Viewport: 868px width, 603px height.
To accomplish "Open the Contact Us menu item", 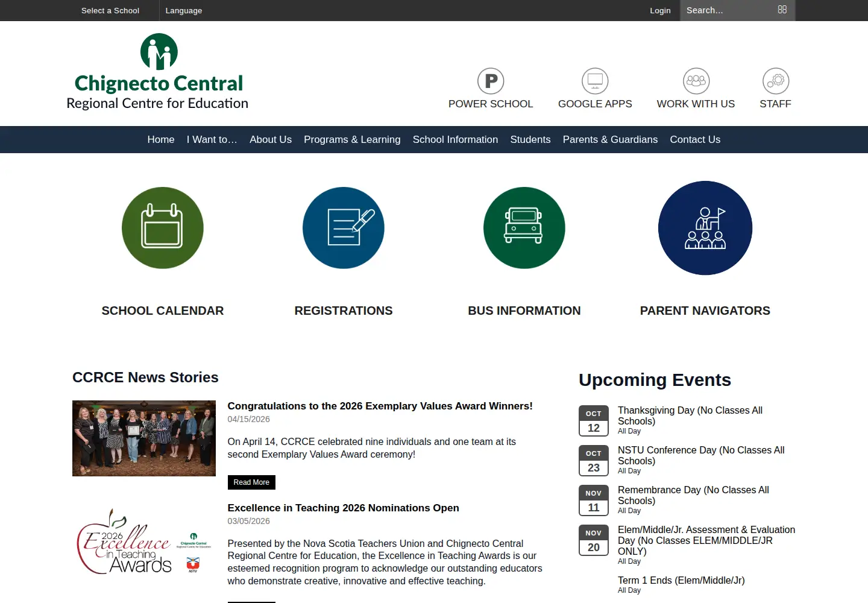I will 695,139.
